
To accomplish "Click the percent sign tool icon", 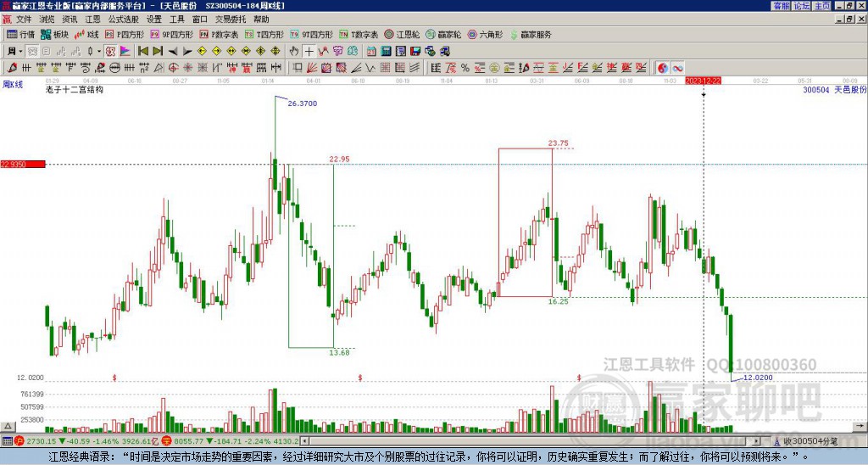I will 465,68.
